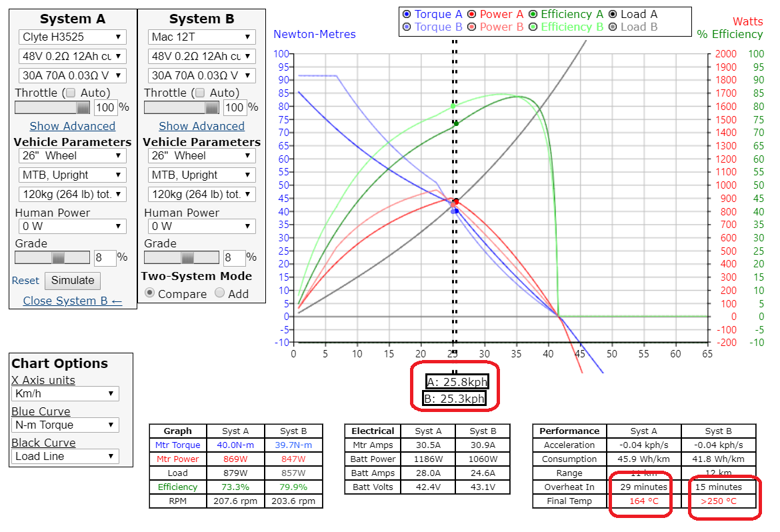The width and height of the screenshot is (780, 532).
Task: Toggle the Torque B legend marker
Action: (407, 27)
